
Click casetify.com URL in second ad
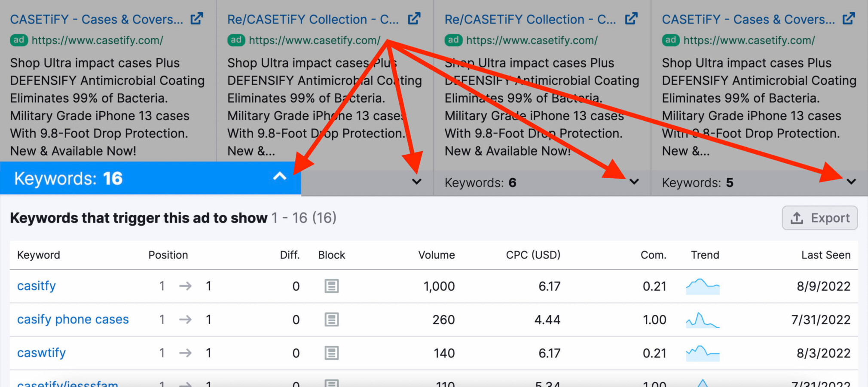pos(315,40)
